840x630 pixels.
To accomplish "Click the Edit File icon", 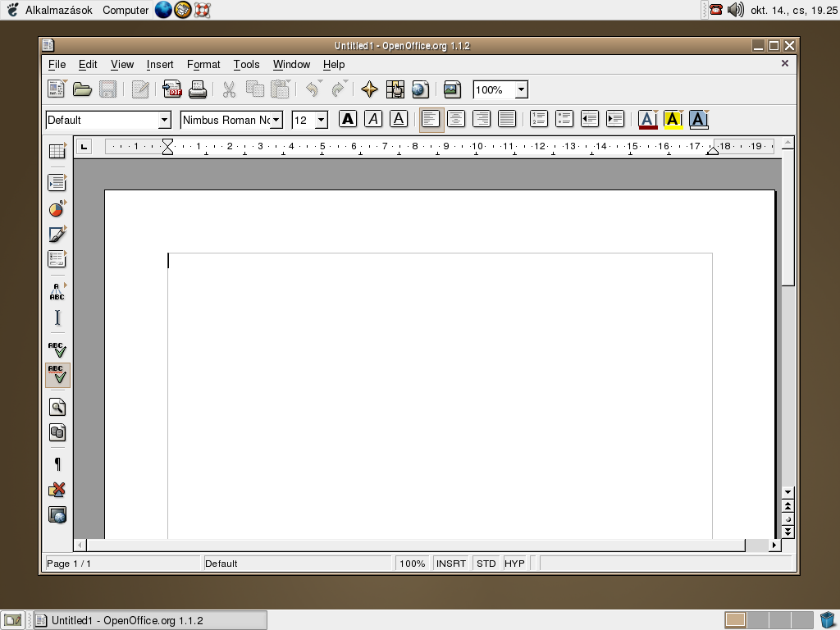I will [139, 89].
